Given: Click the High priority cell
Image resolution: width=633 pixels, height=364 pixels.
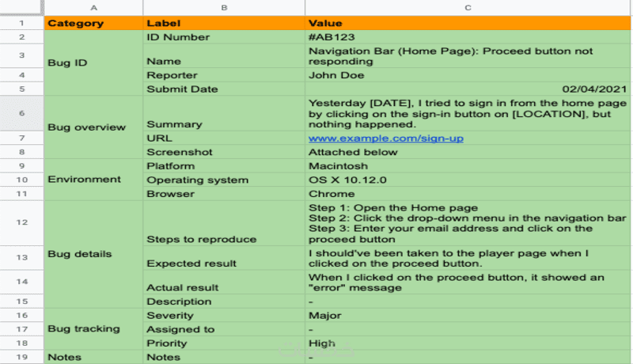Looking at the screenshot, I should click(x=468, y=343).
